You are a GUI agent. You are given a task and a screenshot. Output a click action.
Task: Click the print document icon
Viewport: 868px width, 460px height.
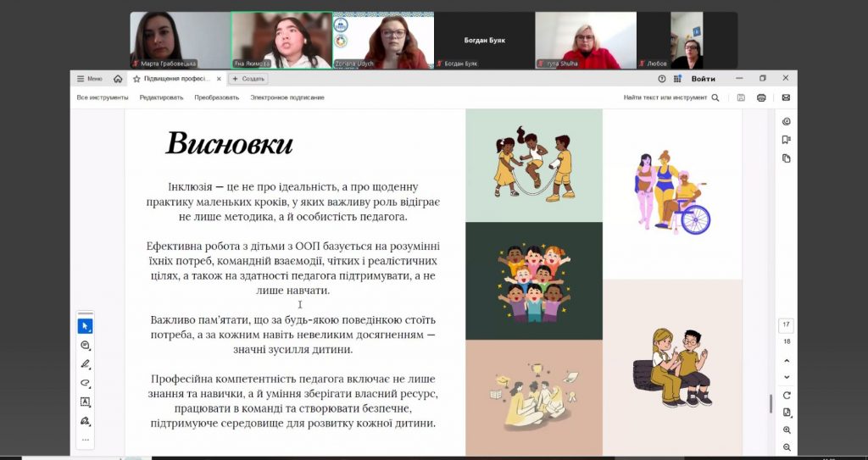pyautogui.click(x=761, y=97)
